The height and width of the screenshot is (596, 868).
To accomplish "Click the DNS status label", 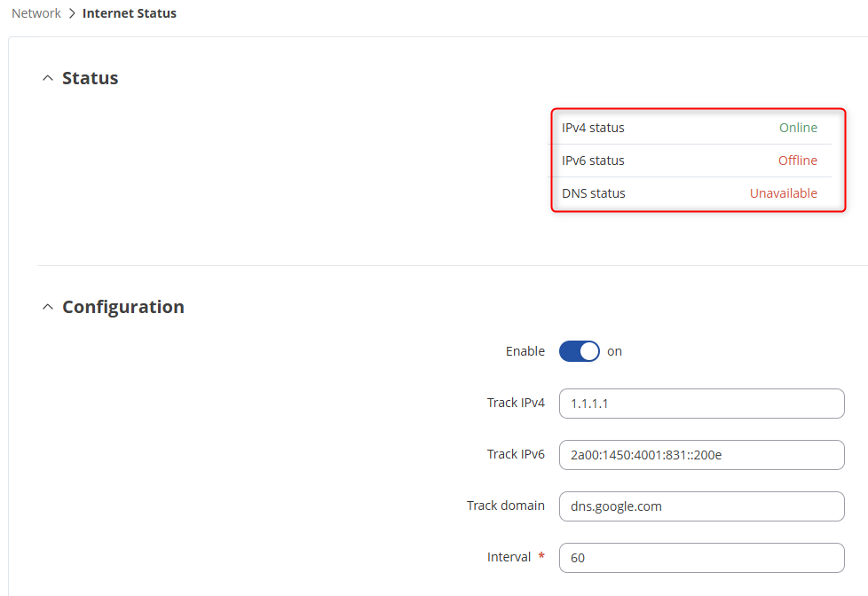I will tap(593, 193).
